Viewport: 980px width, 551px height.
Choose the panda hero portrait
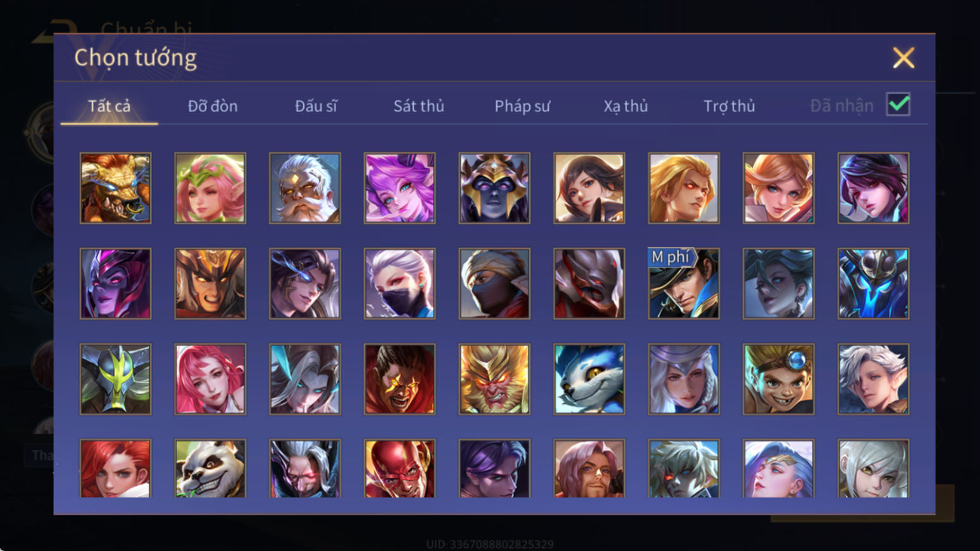[x=210, y=469]
